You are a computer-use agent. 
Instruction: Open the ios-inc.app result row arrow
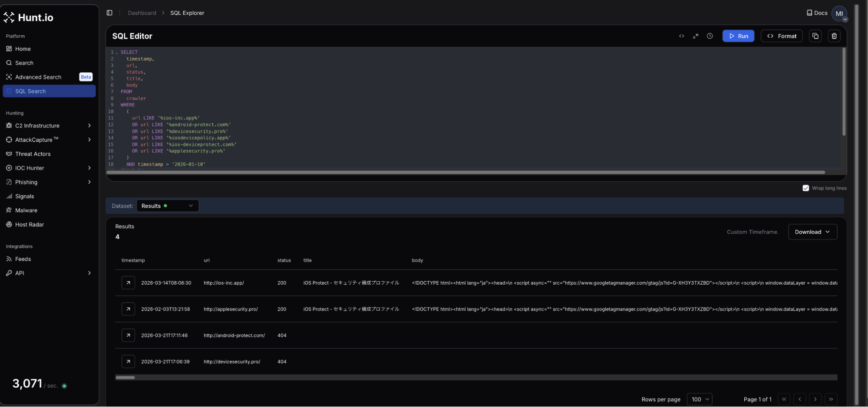click(x=128, y=283)
